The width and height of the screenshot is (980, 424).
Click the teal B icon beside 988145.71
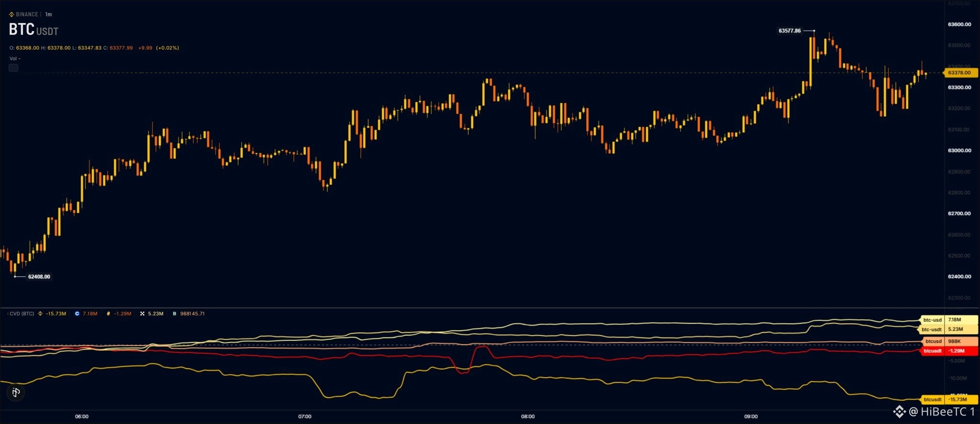[x=175, y=314]
